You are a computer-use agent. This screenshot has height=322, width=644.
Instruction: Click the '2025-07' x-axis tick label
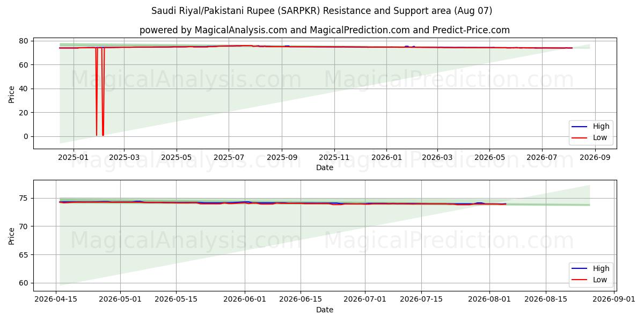pos(229,157)
